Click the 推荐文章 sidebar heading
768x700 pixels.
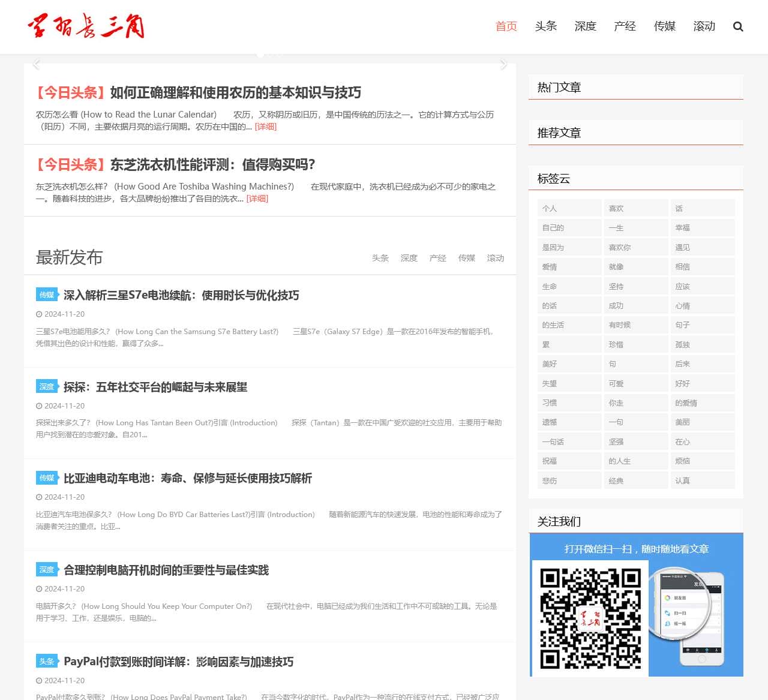point(559,133)
